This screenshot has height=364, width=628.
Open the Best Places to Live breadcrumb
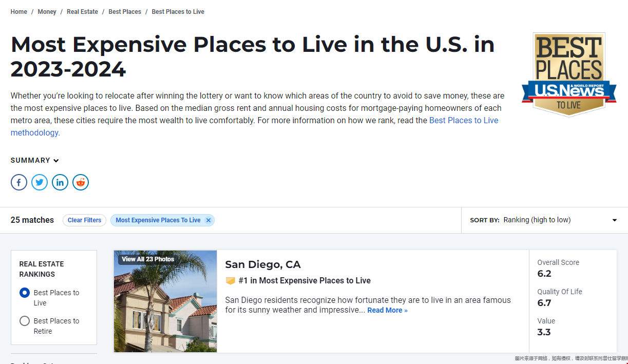[x=178, y=12]
